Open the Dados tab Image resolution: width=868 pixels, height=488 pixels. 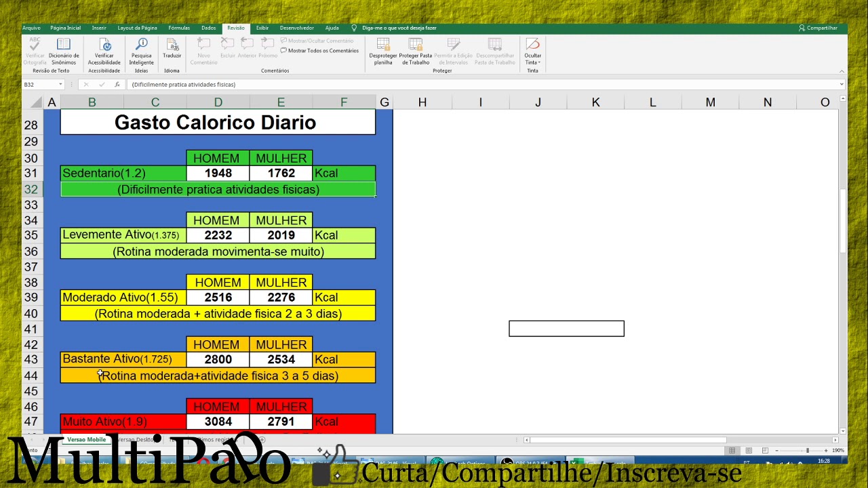point(208,28)
